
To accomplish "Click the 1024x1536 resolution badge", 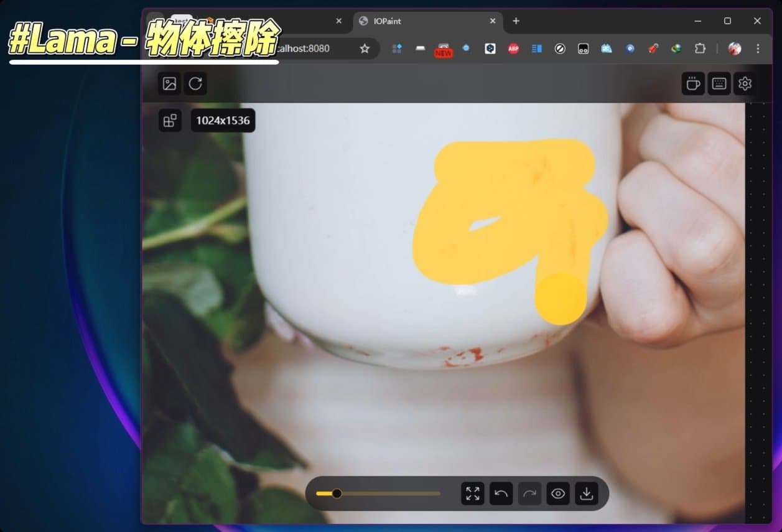I will click(223, 120).
